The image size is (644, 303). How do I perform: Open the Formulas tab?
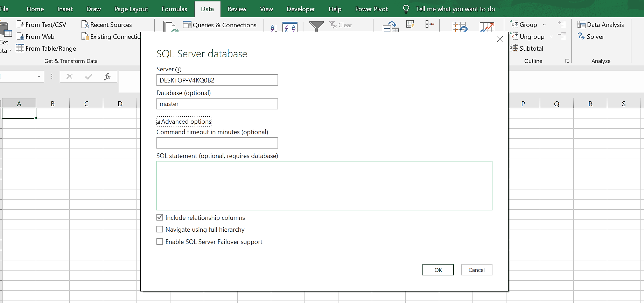174,9
